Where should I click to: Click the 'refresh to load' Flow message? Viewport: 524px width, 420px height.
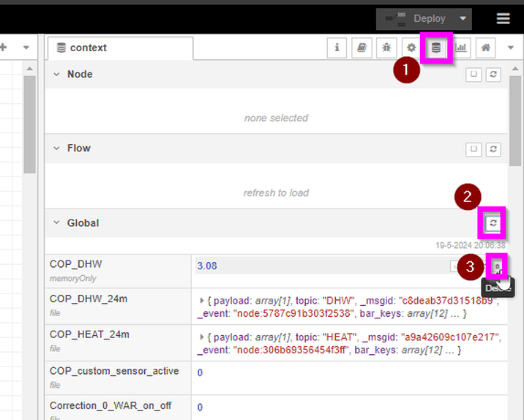tap(276, 192)
